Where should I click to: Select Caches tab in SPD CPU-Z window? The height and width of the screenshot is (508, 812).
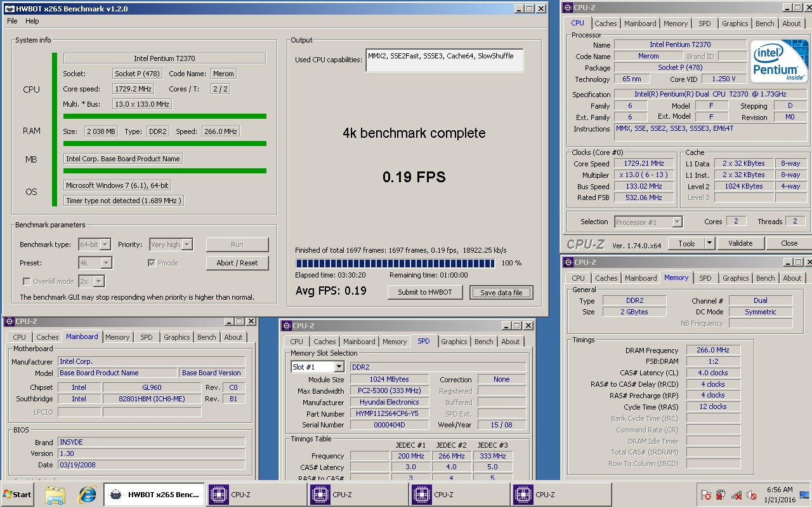tap(324, 342)
